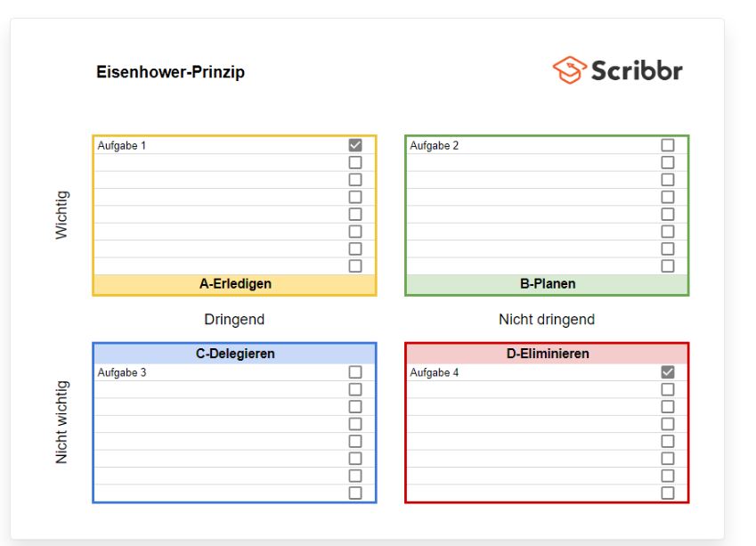Click the Scribbr brand name text
Image resolution: width=756 pixels, height=546 pixels.
(x=637, y=69)
